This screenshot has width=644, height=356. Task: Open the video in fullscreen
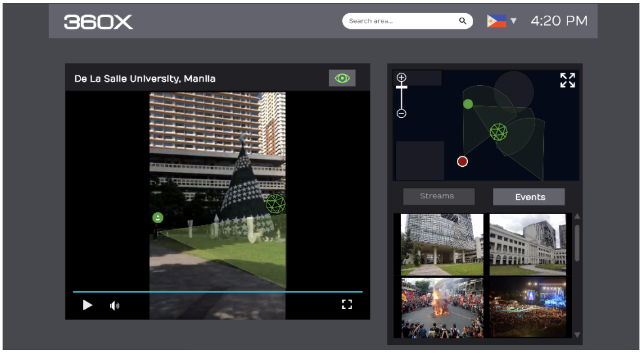[347, 304]
